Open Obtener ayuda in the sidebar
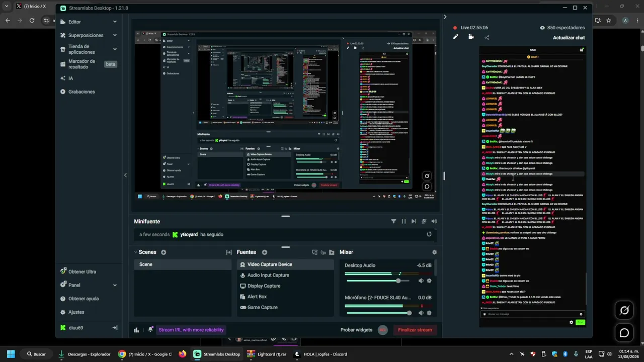The image size is (644, 362). pyautogui.click(x=79, y=299)
